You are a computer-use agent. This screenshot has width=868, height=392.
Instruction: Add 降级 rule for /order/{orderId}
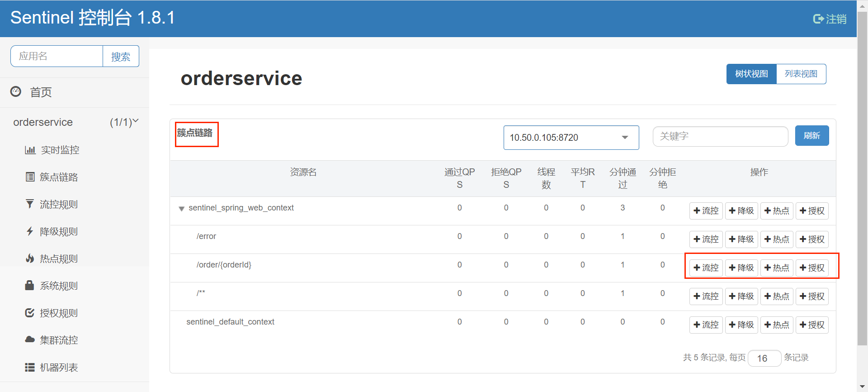coord(741,268)
